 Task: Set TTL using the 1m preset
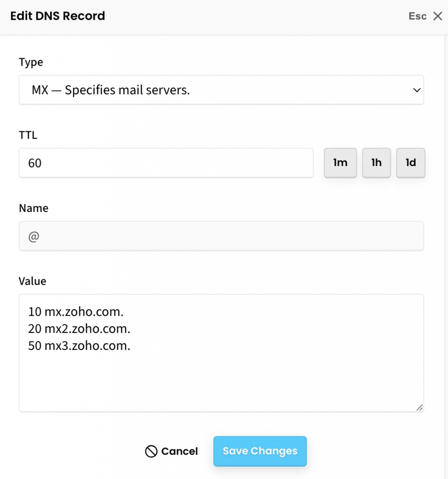tap(340, 163)
